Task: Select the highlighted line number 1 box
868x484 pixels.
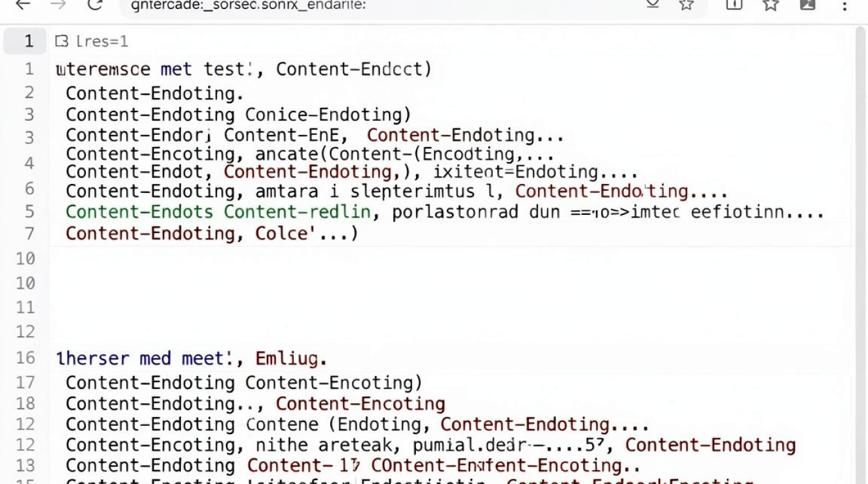Action: coord(25,41)
